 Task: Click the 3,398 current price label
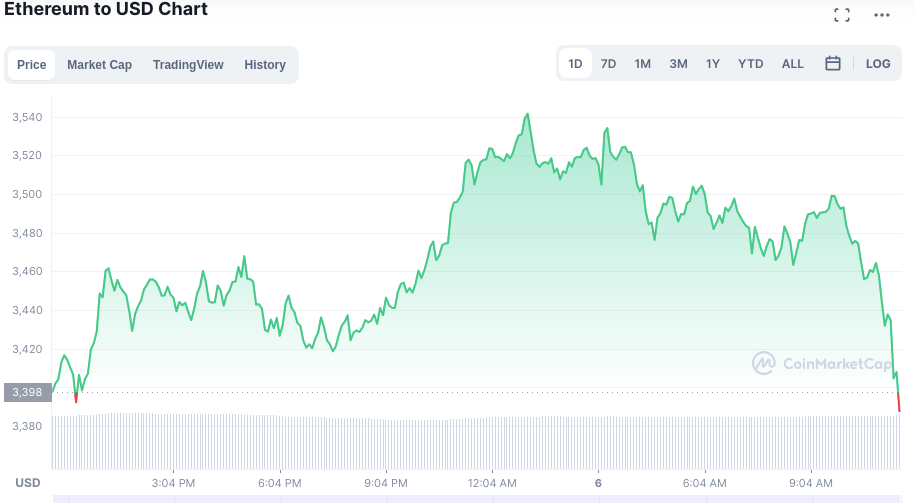[27, 392]
